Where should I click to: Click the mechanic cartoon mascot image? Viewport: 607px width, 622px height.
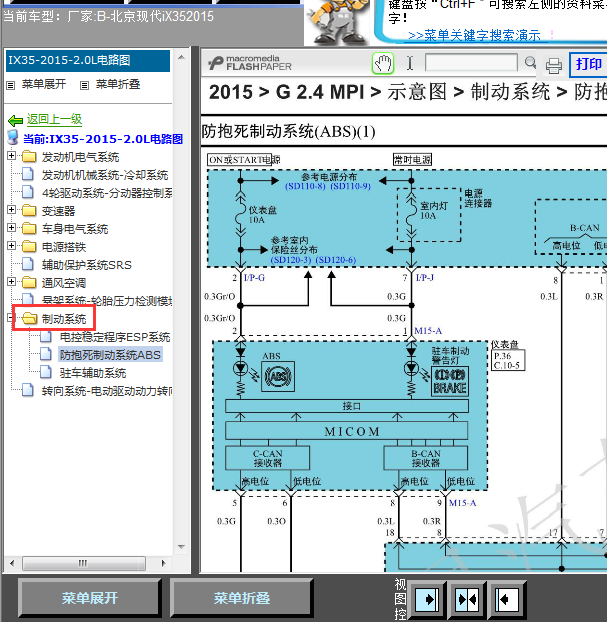click(x=339, y=21)
